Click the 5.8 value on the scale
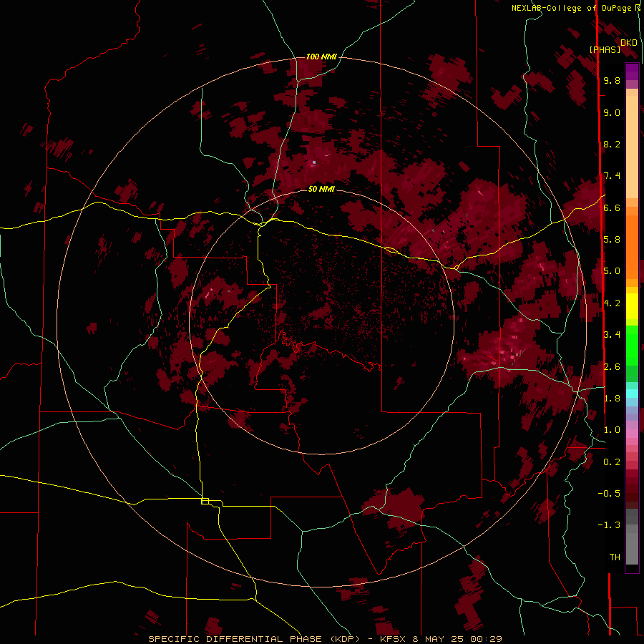The width and height of the screenshot is (644, 644). coord(612,240)
